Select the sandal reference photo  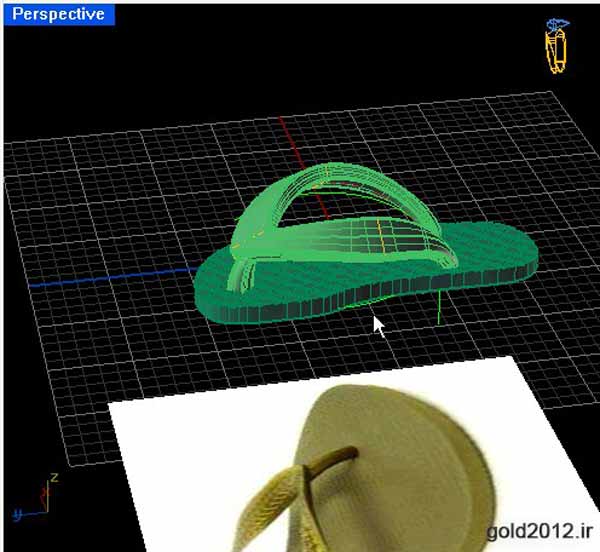click(400, 440)
